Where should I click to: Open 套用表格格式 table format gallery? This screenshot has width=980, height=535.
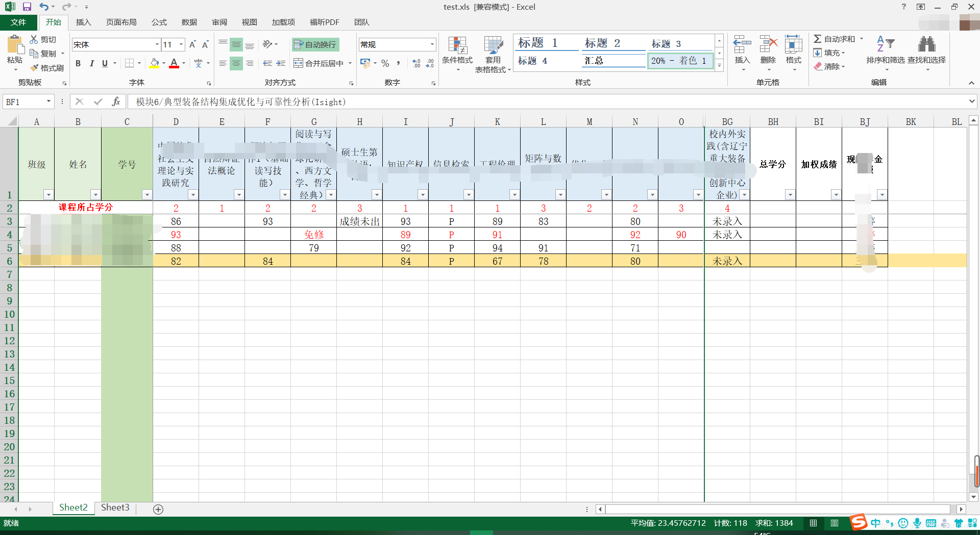(493, 54)
